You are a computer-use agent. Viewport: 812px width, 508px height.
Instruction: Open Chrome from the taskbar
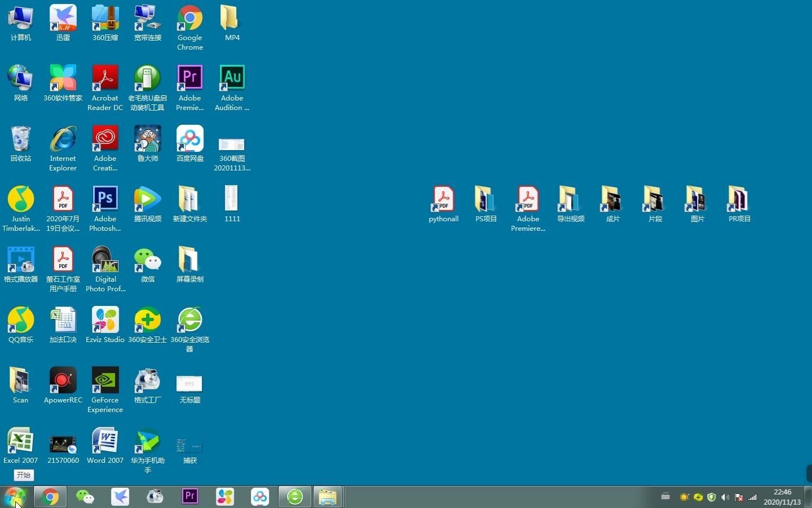click(50, 497)
